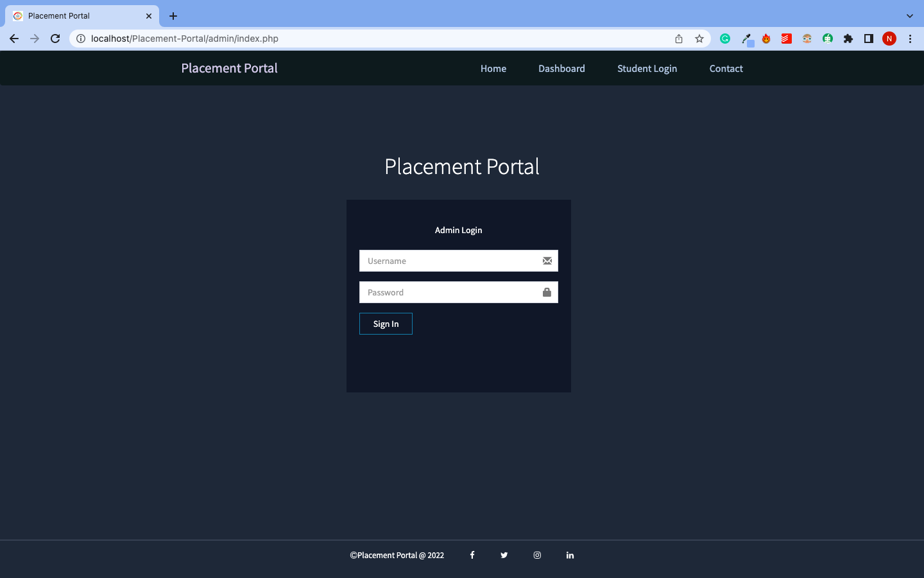Open the Dashboard nav item

[x=561, y=69]
